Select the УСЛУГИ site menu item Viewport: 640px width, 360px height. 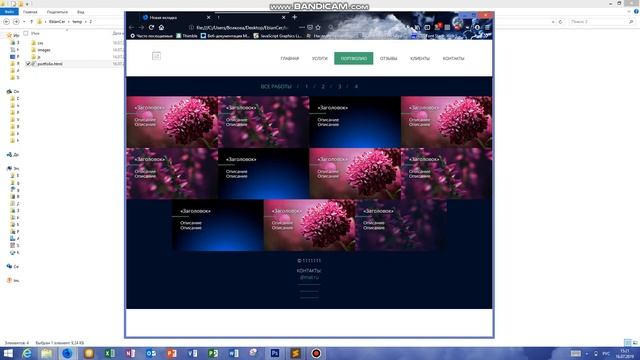pyautogui.click(x=320, y=58)
